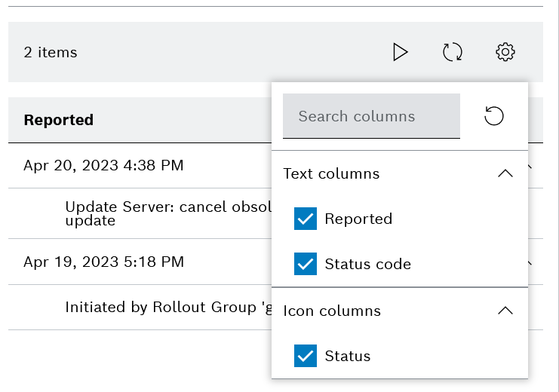Select the Apr 20, 2023 4:38 PM entry
559x392 pixels.
click(103, 165)
